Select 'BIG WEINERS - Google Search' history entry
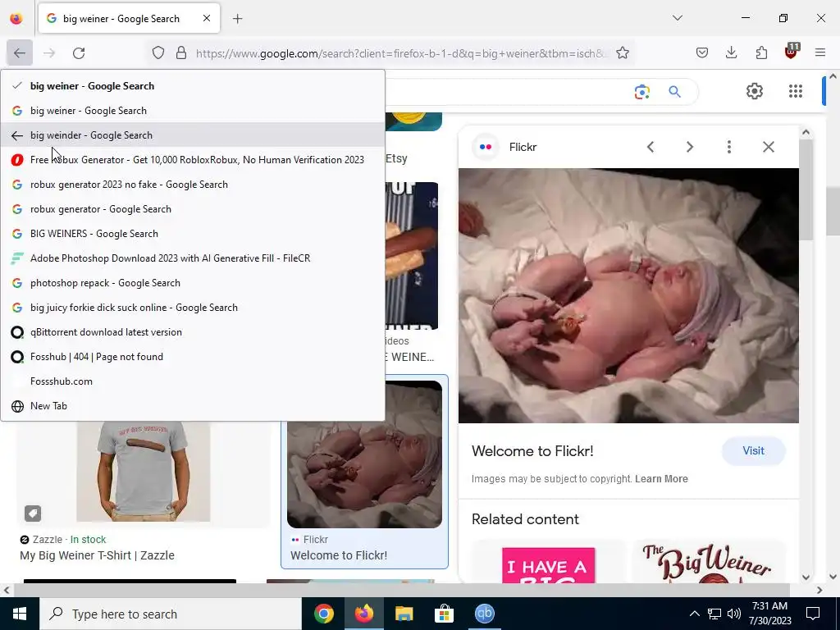The height and width of the screenshot is (630, 840). [x=193, y=234]
